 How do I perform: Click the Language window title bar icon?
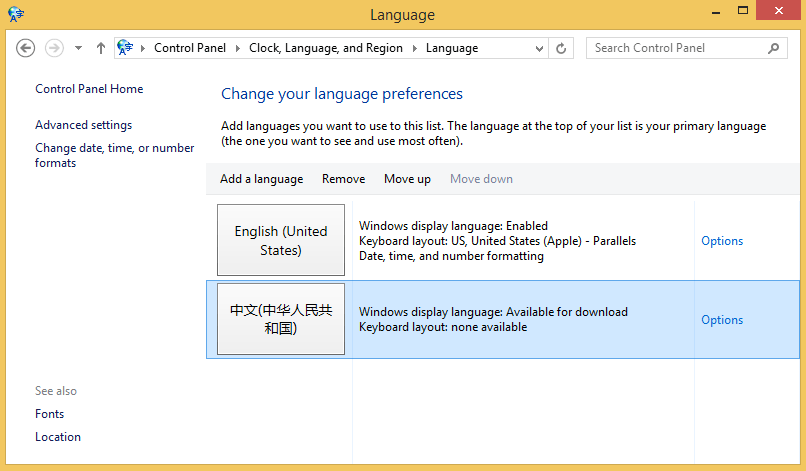[16, 14]
